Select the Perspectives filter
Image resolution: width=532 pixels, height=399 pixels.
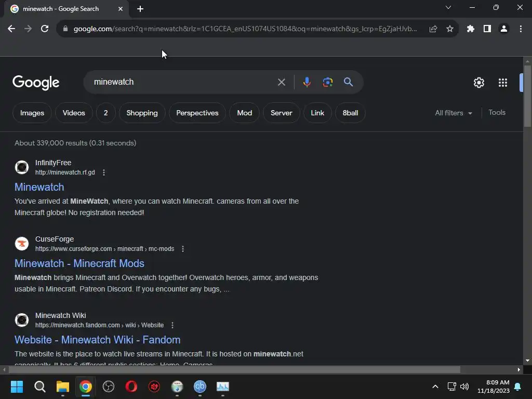[x=197, y=113]
